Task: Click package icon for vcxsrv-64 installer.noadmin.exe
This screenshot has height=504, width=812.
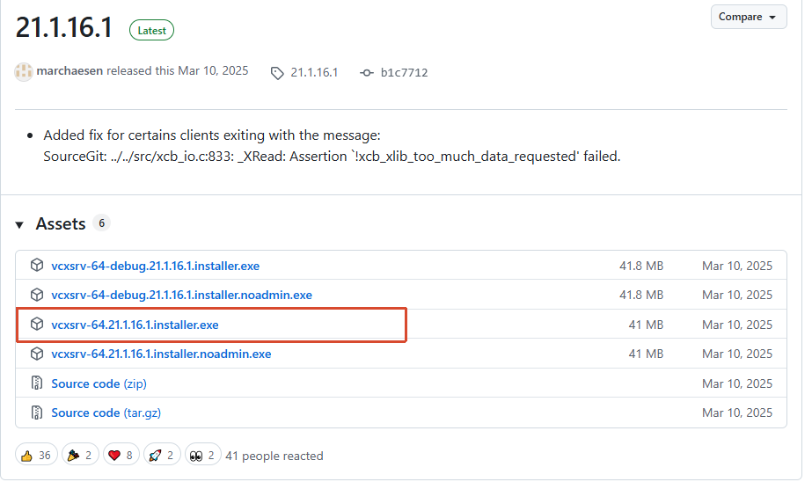Action: tap(37, 354)
